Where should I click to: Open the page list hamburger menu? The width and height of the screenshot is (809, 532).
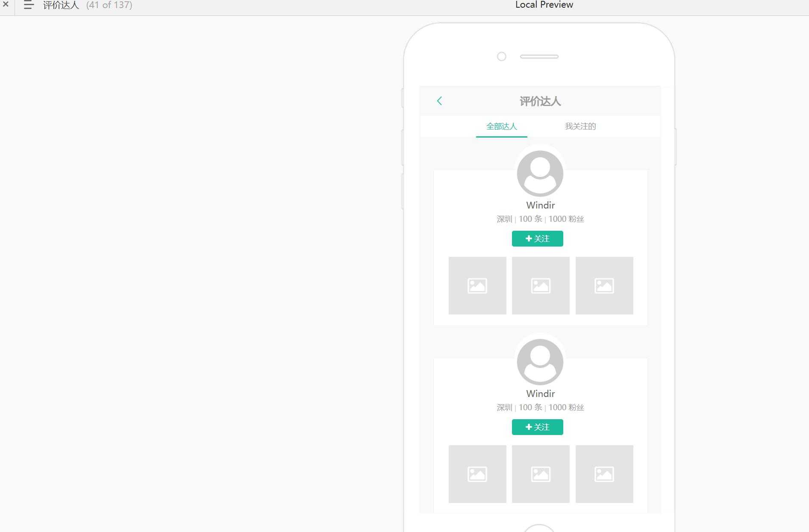29,5
